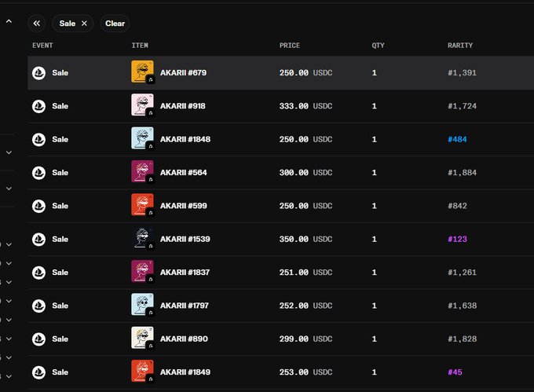The height and width of the screenshot is (392, 534).
Task: Open the AKARII #1849 red thumbnail
Action: [142, 371]
